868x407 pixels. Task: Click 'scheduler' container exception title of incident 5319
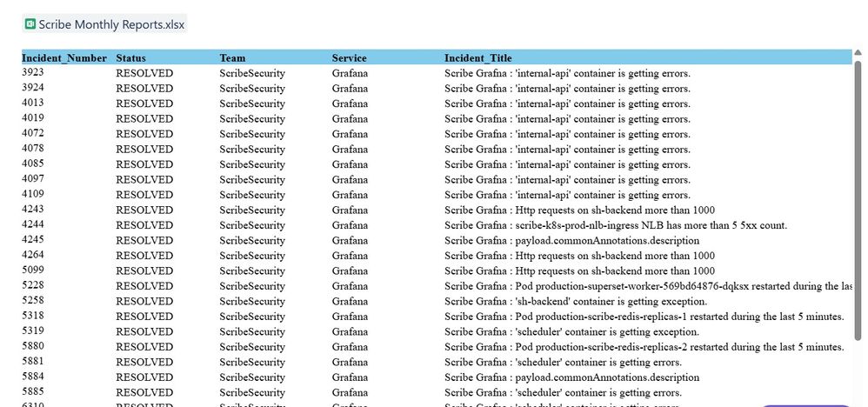(571, 332)
